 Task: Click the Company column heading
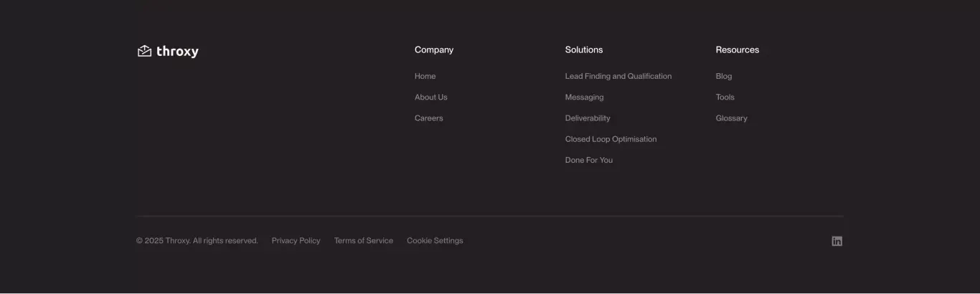coord(434,49)
